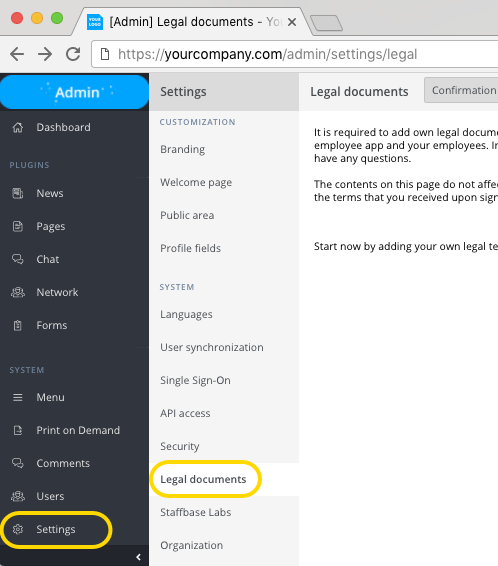Screen dimensions: 498x566
Task: Select Languages setting
Action: (224, 314)
